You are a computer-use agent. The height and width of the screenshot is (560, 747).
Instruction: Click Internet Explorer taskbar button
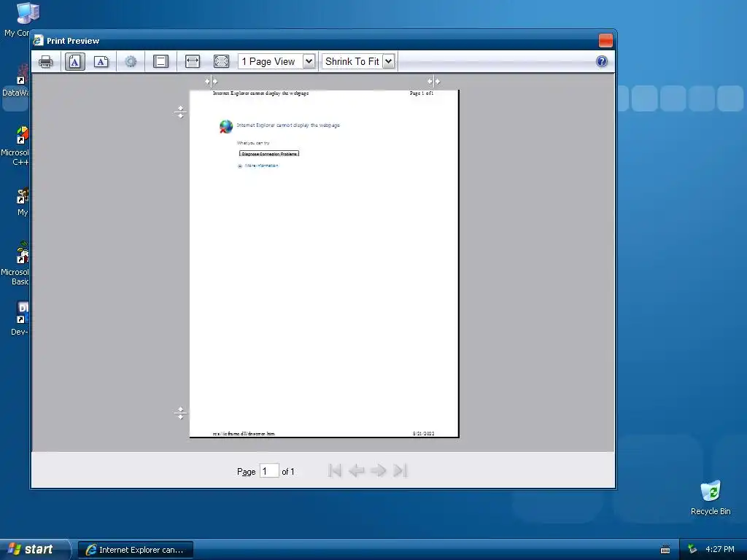[x=136, y=550]
